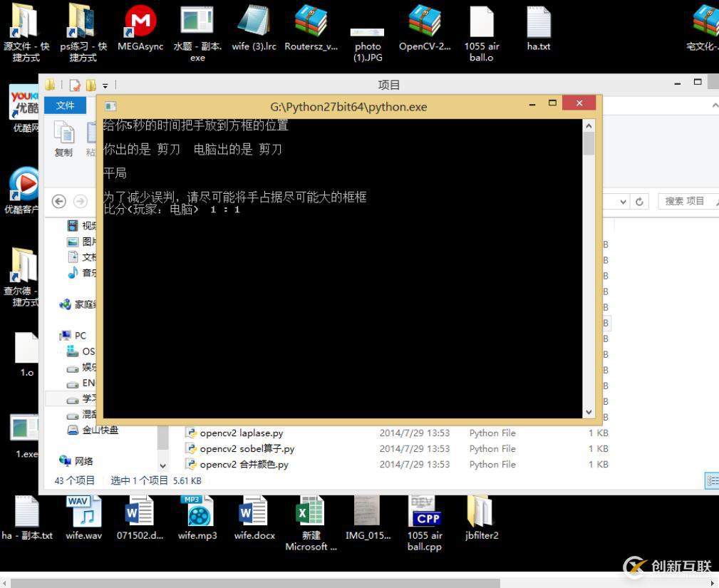Open the jbfilter2 folder on the desktop
This screenshot has height=588, width=719.
(482, 517)
